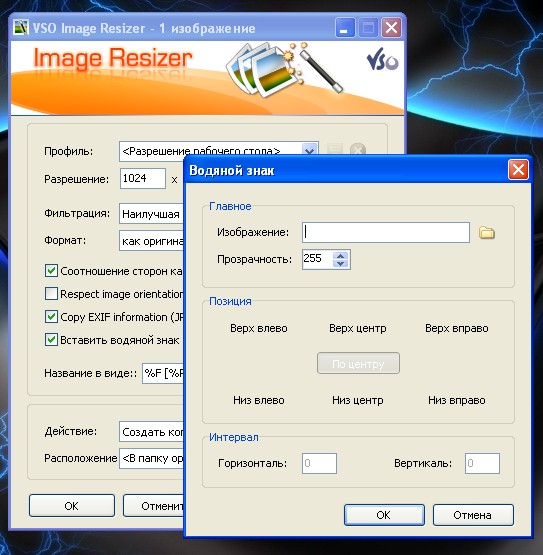Click the Разрешение width field 1024
The width and height of the screenshot is (543, 555).
143,178
